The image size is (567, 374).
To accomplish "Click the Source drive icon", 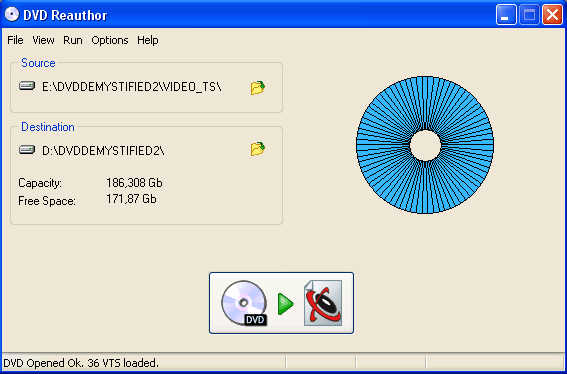I will [27, 86].
